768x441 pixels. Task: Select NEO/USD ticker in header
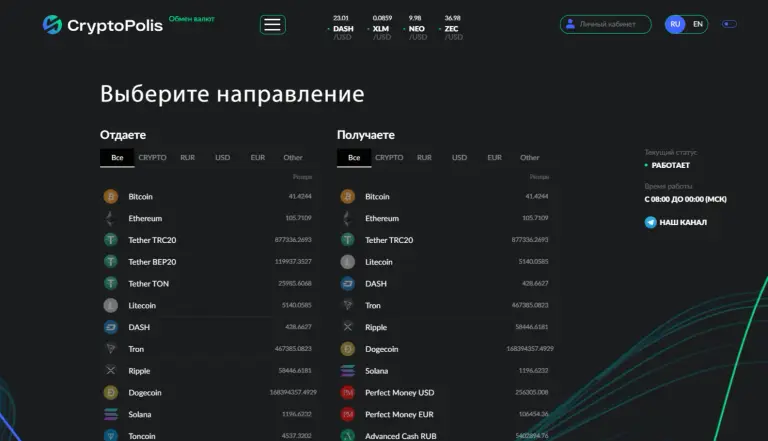[417, 28]
